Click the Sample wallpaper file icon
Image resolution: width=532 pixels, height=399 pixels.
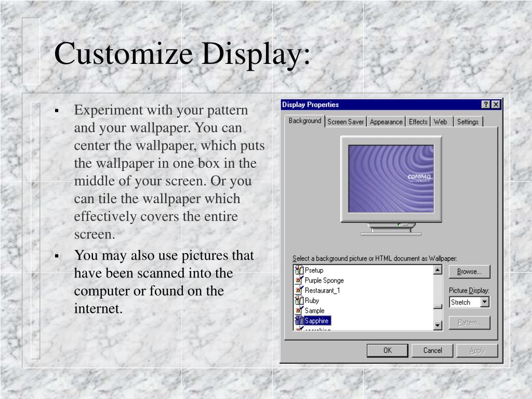(299, 311)
